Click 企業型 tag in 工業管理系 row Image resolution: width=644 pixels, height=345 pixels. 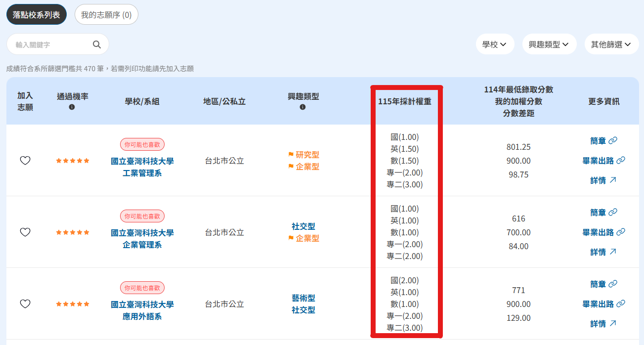[x=303, y=167]
